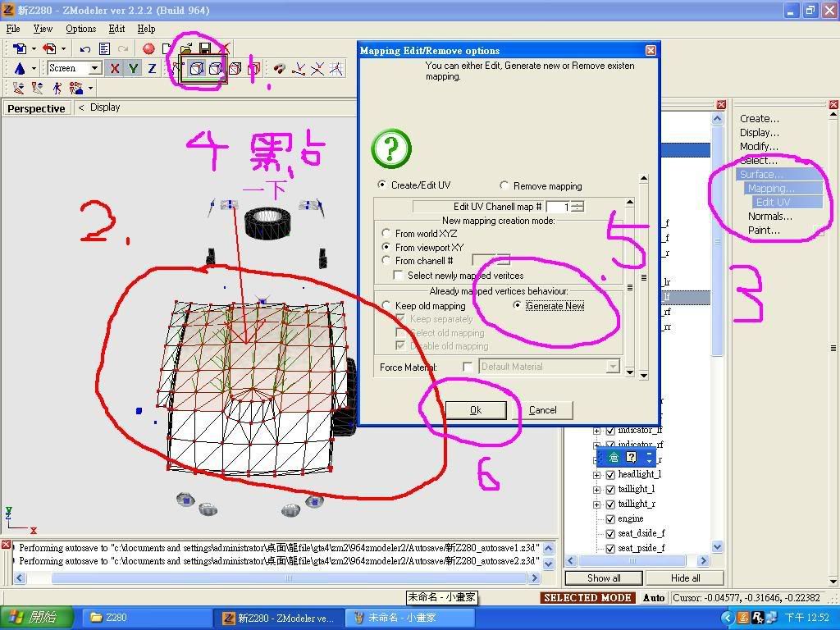Click the red sphere toolbar icon
This screenshot has width=840, height=630.
click(x=148, y=49)
